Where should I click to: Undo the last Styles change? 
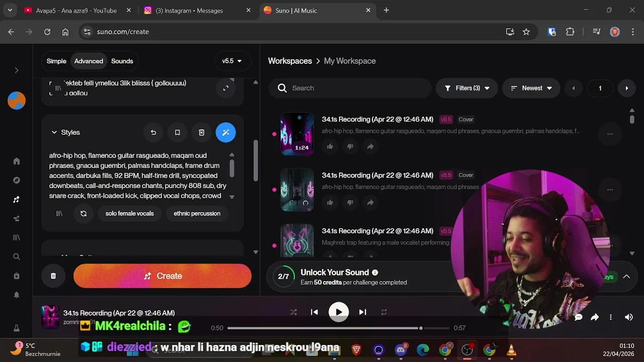153,132
